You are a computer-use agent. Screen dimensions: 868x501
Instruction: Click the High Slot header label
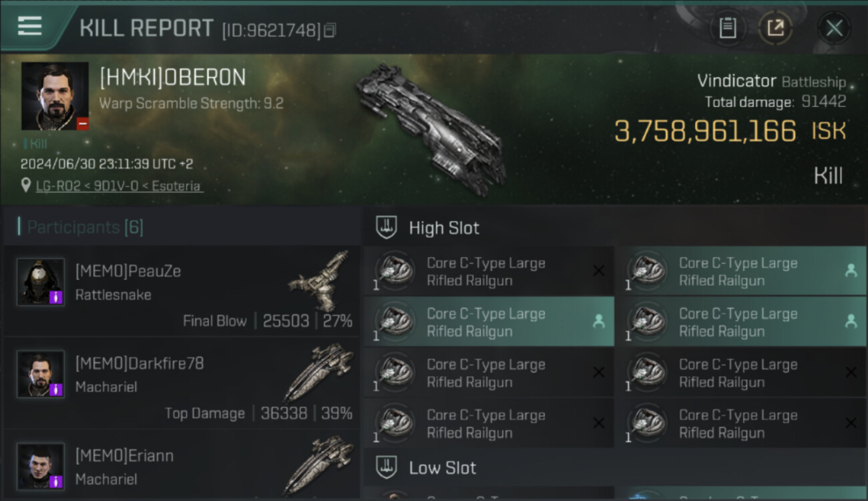(x=444, y=228)
